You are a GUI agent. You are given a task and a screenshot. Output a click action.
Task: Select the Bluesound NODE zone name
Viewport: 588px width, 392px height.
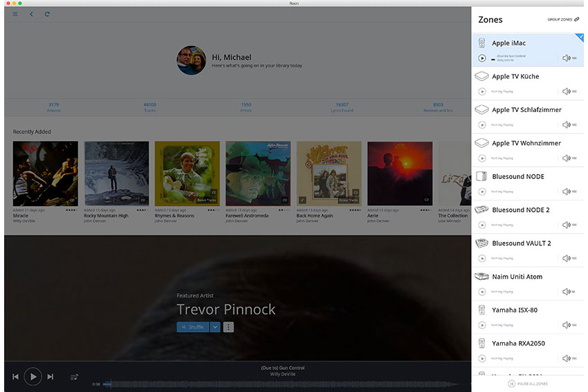click(518, 176)
